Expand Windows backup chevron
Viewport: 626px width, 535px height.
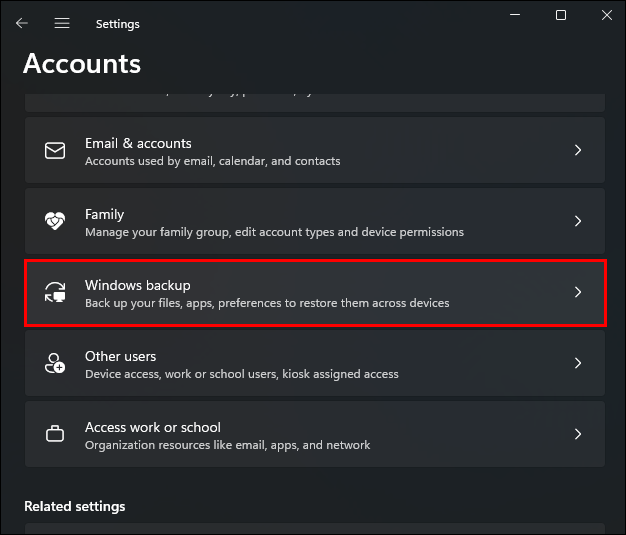[x=578, y=293]
